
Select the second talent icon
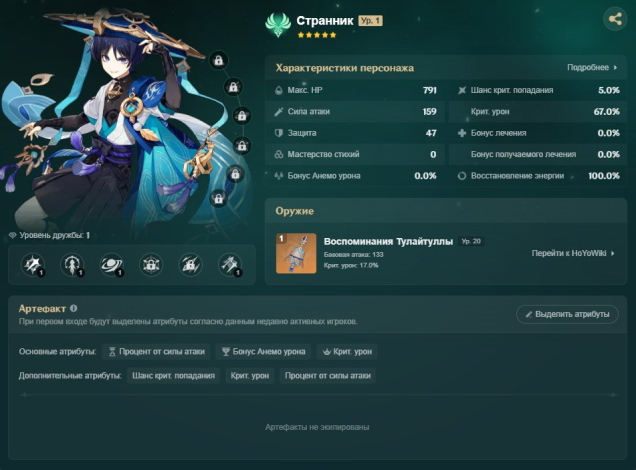(x=72, y=264)
